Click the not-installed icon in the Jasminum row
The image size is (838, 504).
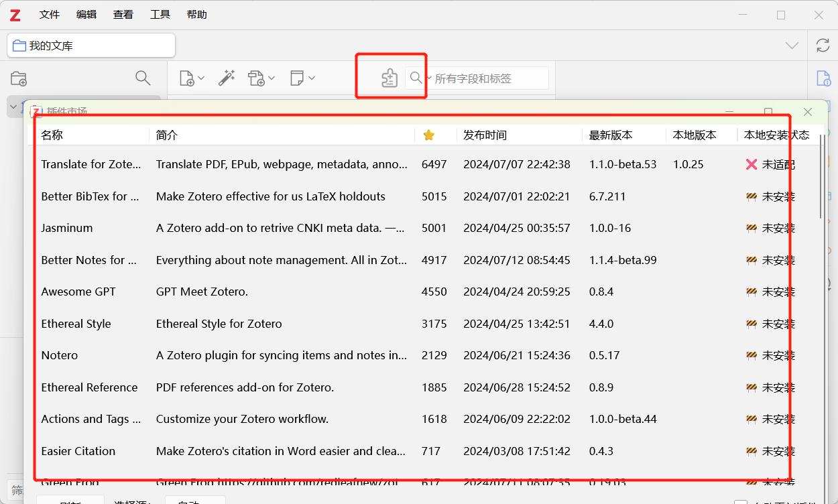[752, 228]
